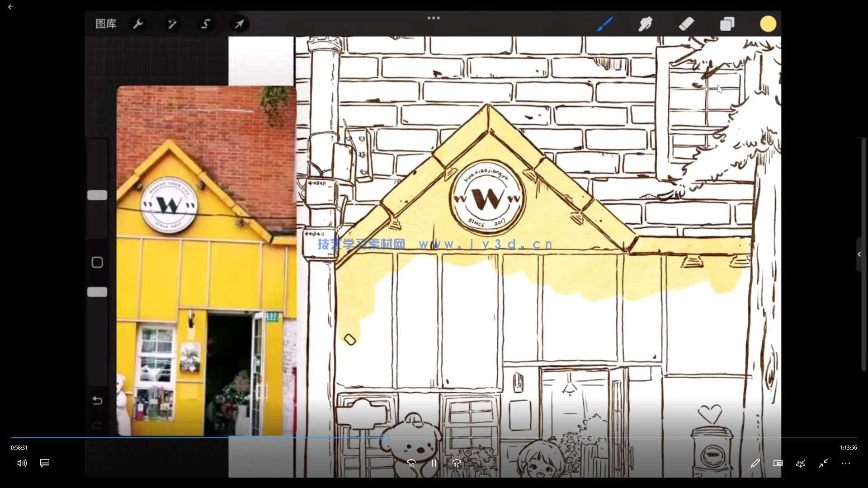
Task: Open the Procreate wrench Actions menu
Action: point(138,23)
